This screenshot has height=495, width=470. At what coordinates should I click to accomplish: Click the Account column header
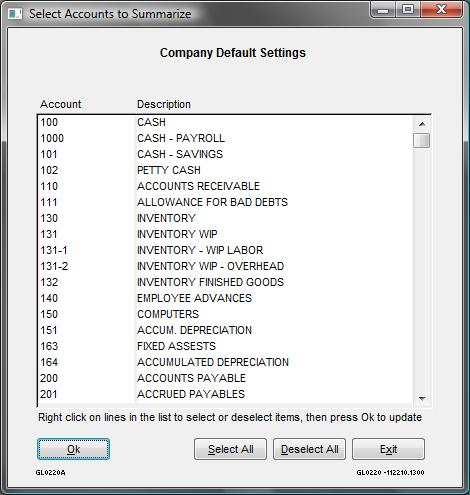click(61, 104)
